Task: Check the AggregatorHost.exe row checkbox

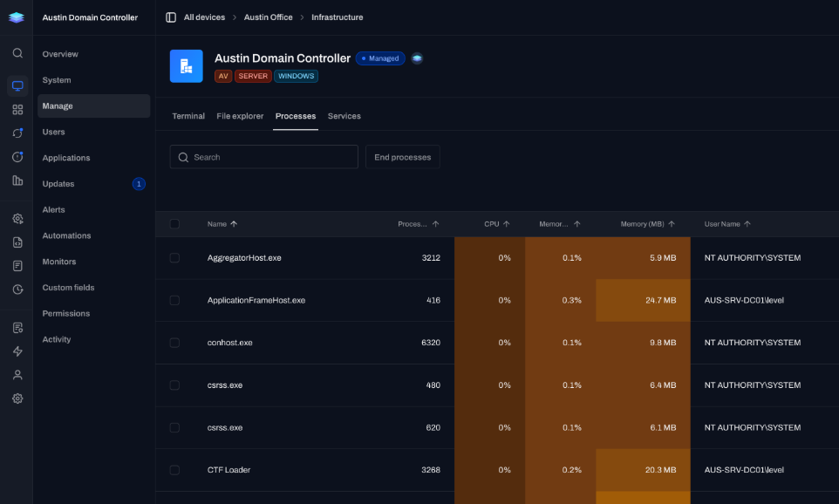Action: click(174, 258)
